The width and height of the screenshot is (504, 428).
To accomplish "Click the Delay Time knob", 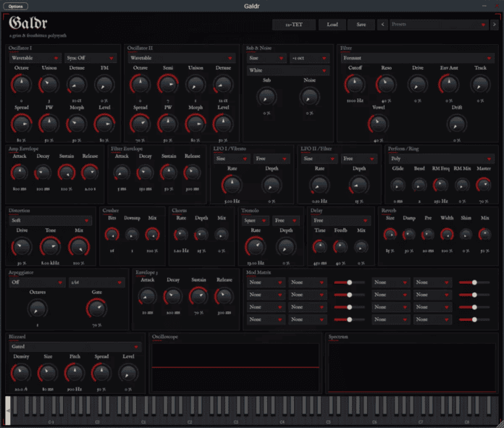I will point(320,247).
